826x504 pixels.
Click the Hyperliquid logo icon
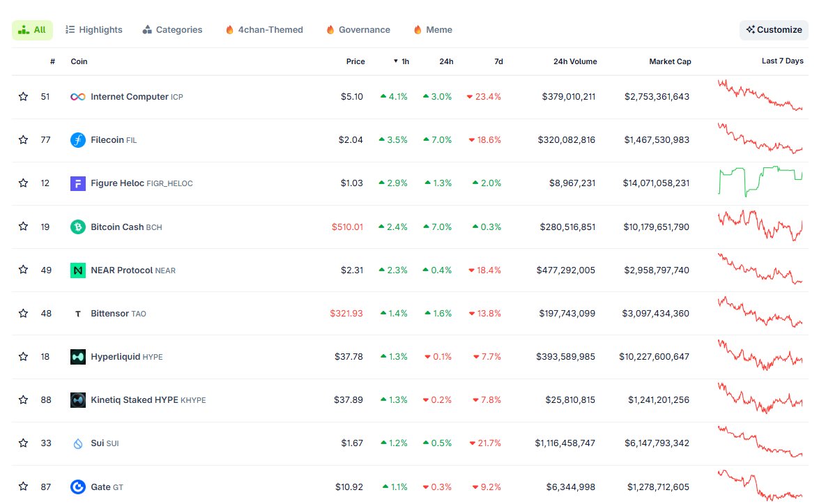pyautogui.click(x=78, y=357)
